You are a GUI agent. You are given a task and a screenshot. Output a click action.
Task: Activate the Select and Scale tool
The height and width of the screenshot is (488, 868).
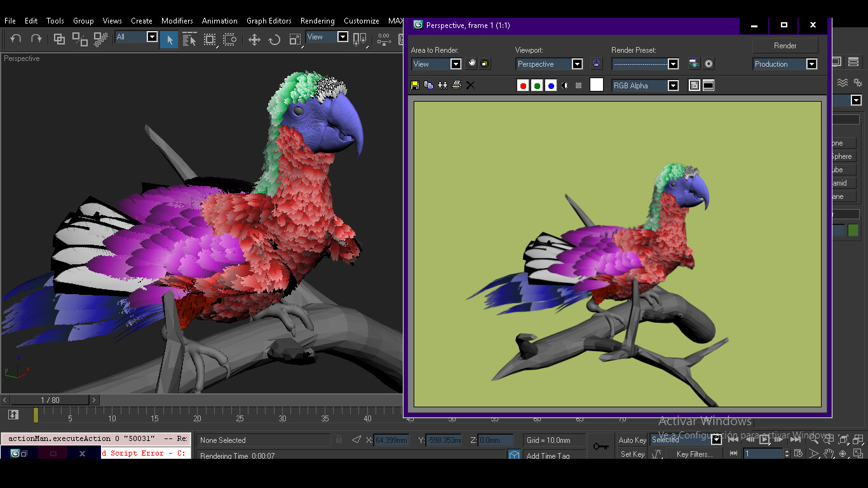point(295,39)
